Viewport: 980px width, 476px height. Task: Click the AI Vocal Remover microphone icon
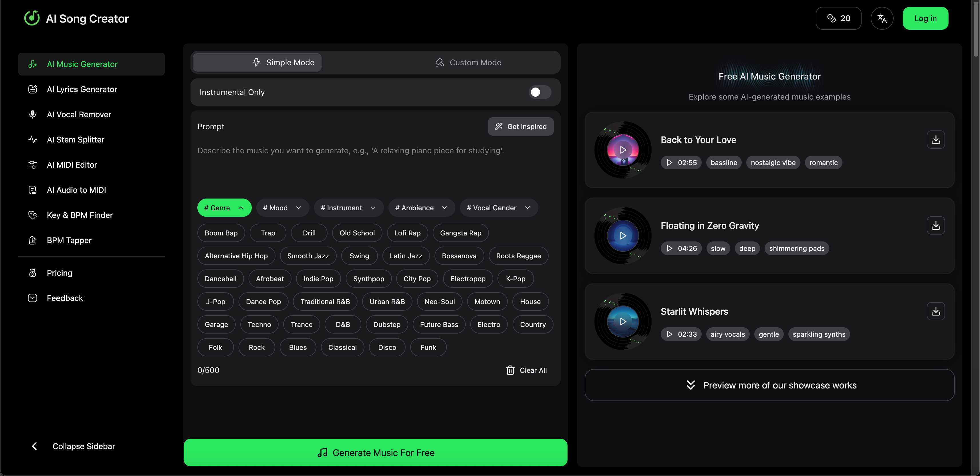click(x=33, y=114)
